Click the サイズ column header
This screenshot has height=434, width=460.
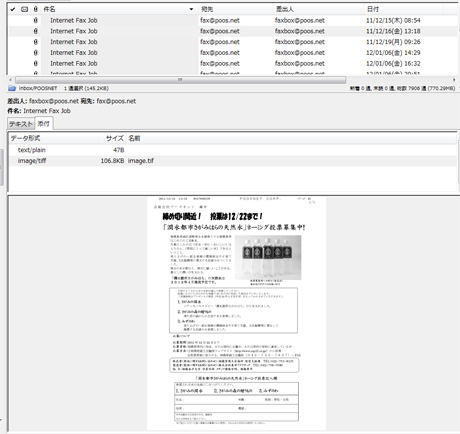(x=115, y=138)
